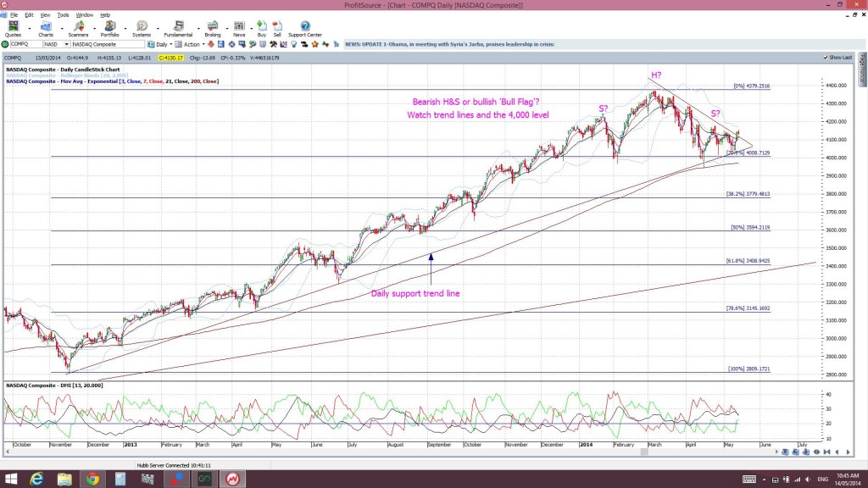The image size is (868, 488).
Task: Click the NASDAQ Composite name field
Action: click(x=108, y=44)
